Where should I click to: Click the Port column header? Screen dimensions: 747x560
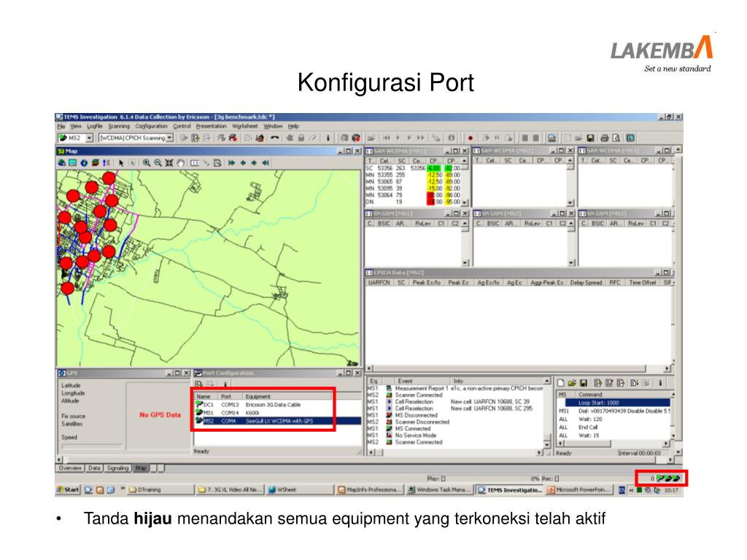click(230, 396)
